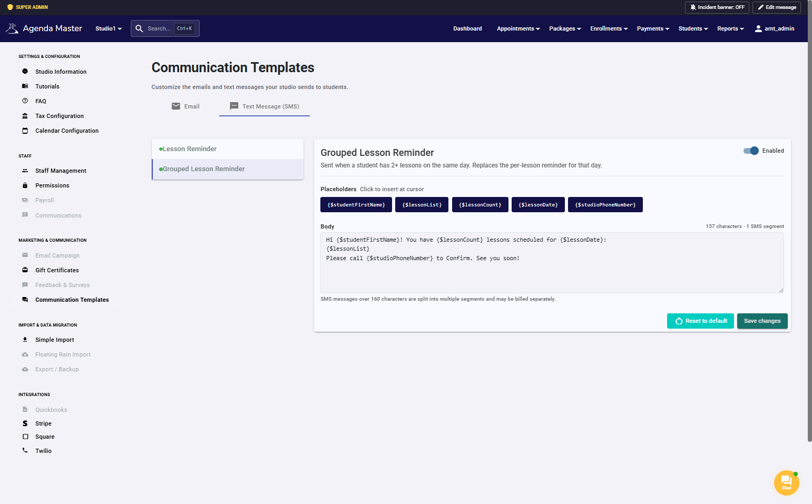
Task: Click the Communication Templates sidebar icon
Action: [x=25, y=300]
